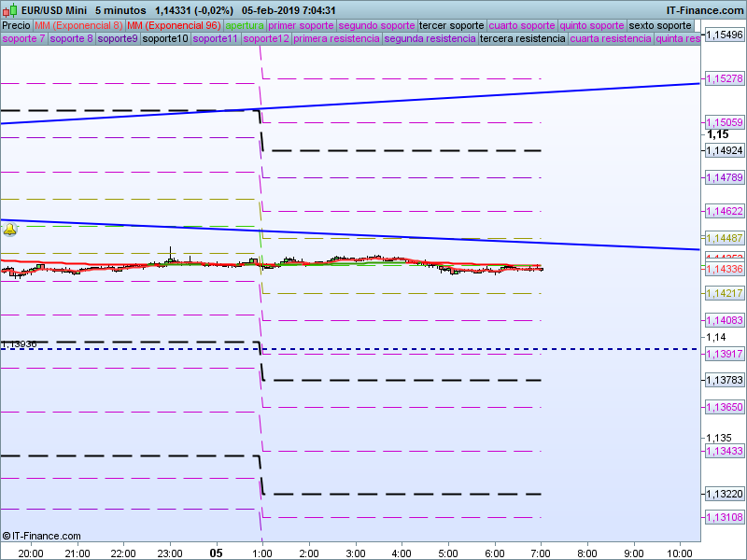Screen dimensions: 747x560
Task: Open the MM (Exponencial 96) indicator label
Action: [x=174, y=25]
